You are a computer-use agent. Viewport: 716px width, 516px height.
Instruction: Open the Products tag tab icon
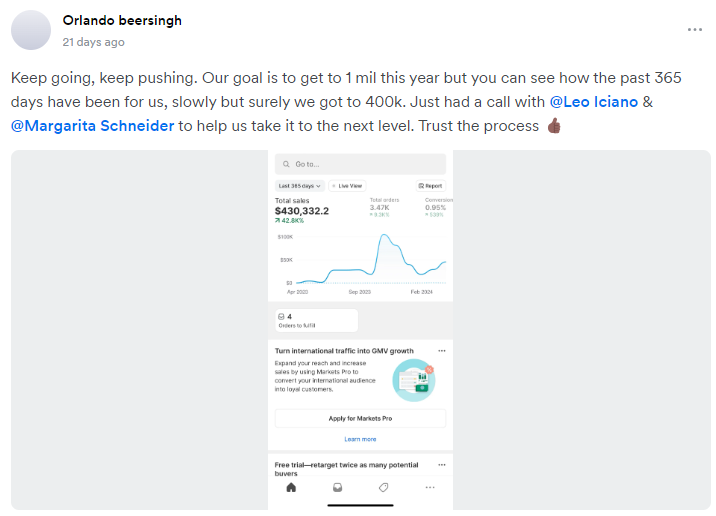point(383,488)
